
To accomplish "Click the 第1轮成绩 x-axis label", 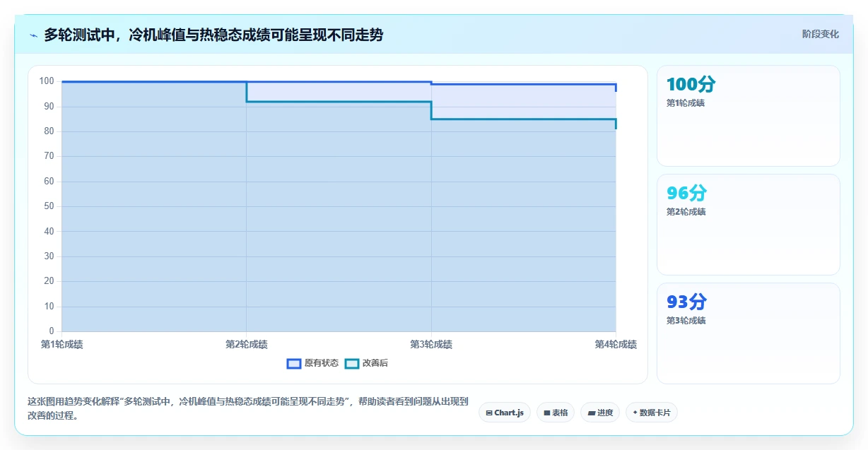I will tap(61, 345).
